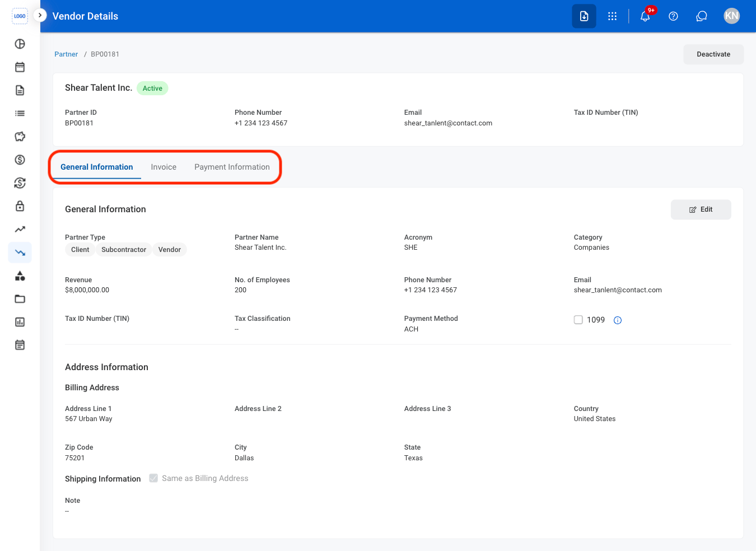Open the KN user avatar menu
This screenshot has width=756, height=551.
pos(732,16)
